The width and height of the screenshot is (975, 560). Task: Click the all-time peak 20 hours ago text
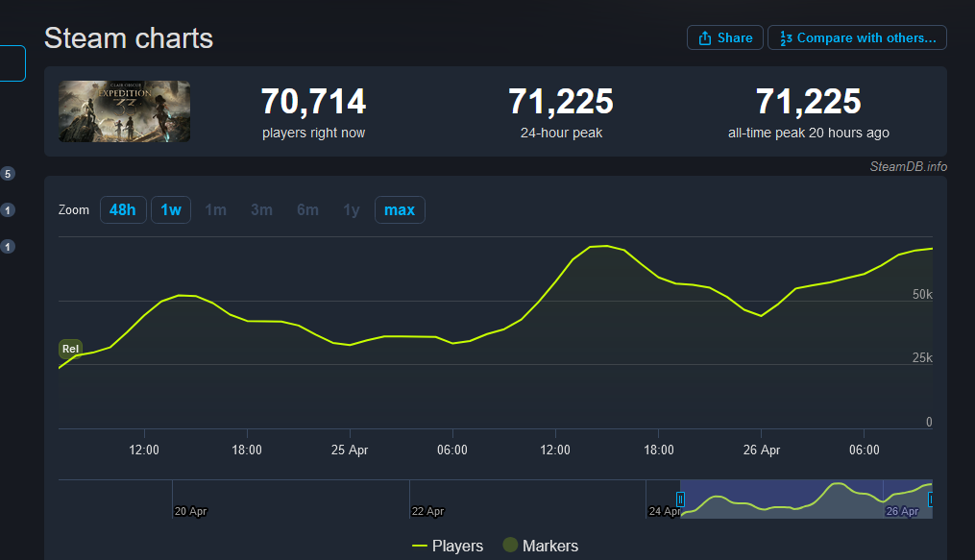809,133
